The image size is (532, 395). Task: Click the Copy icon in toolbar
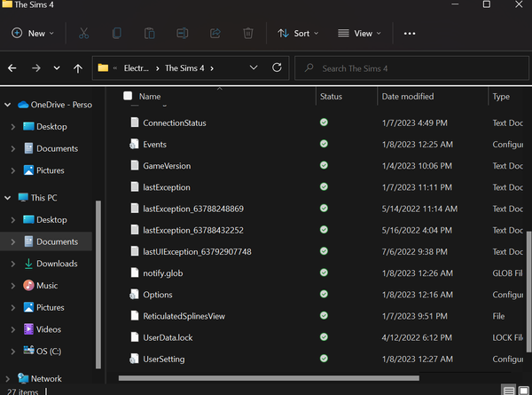117,33
